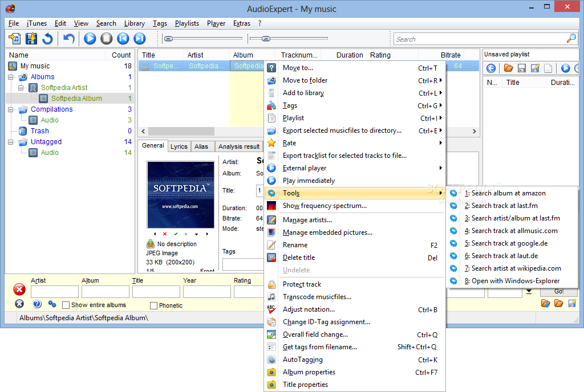Click the refresh toolbar icon
584x392 pixels.
(47, 38)
